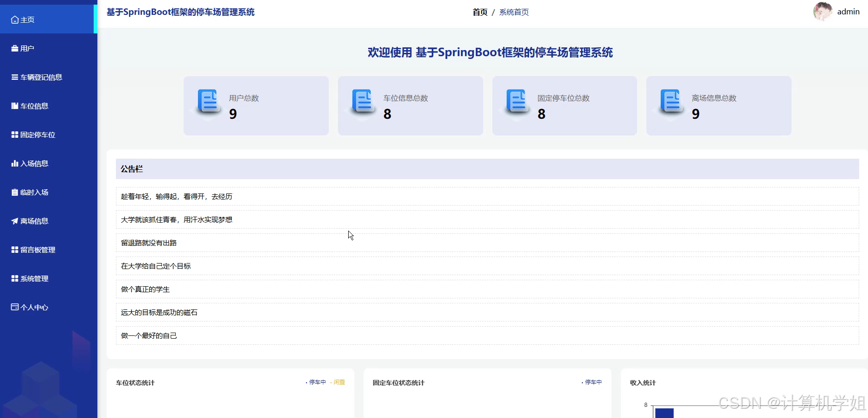Click the admin username
This screenshot has width=868, height=418.
(x=848, y=12)
